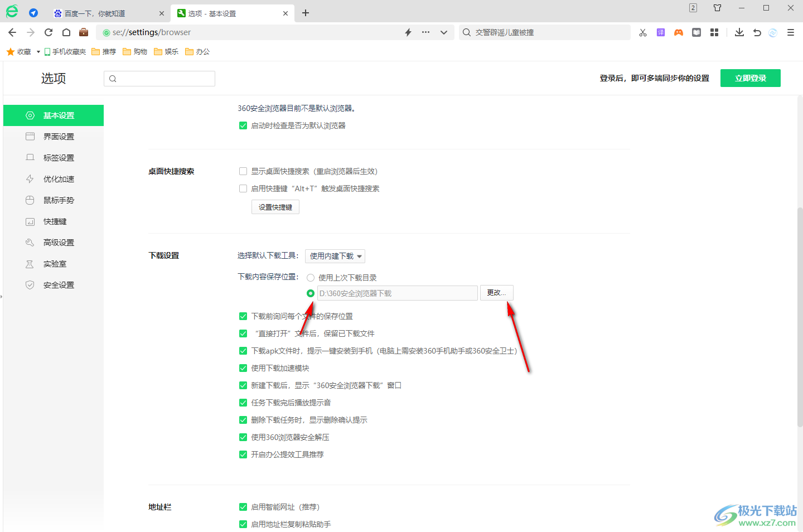Toggle 使用360浏览器安全解压 checkbox
This screenshot has height=532, width=803.
pyautogui.click(x=243, y=437)
